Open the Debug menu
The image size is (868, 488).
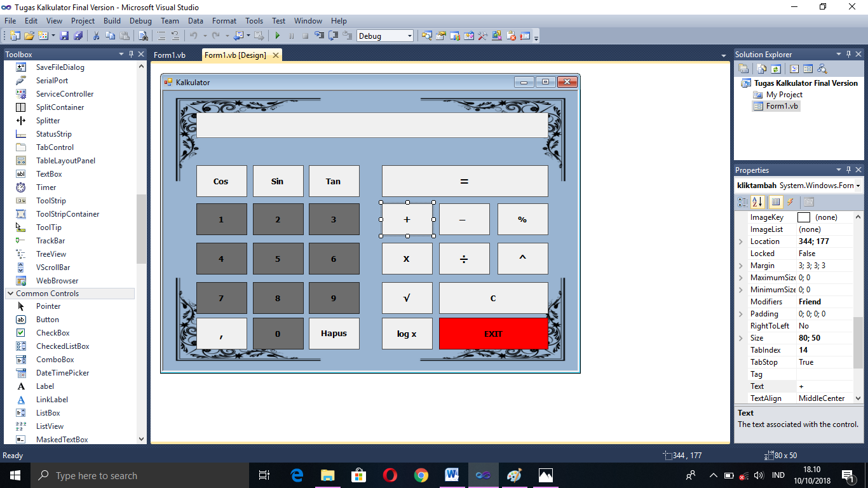pos(140,20)
